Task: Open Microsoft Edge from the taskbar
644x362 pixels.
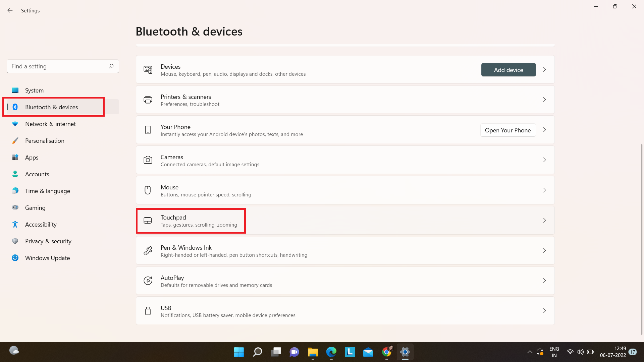Action: tap(331, 352)
